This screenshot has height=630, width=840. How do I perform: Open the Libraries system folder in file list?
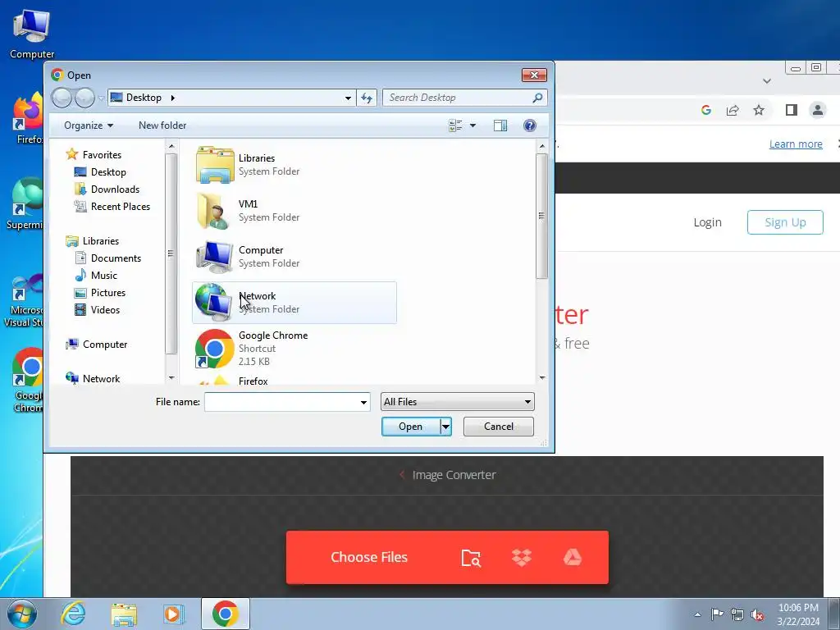click(x=294, y=164)
